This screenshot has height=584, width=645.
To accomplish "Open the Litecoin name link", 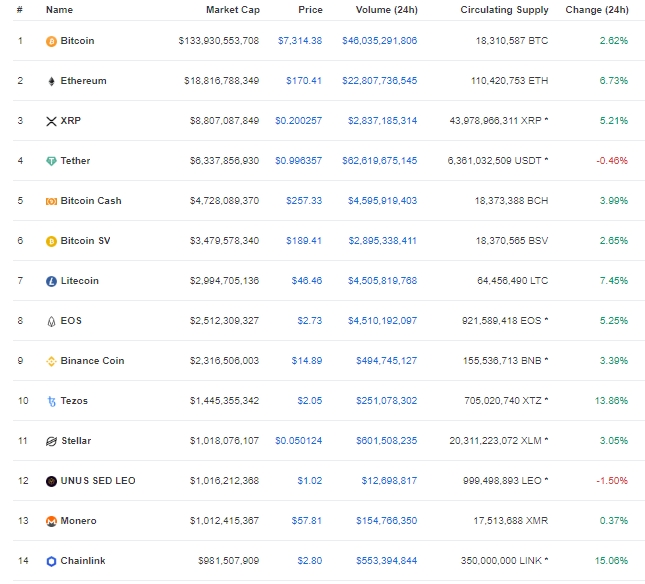I will 80,280.
